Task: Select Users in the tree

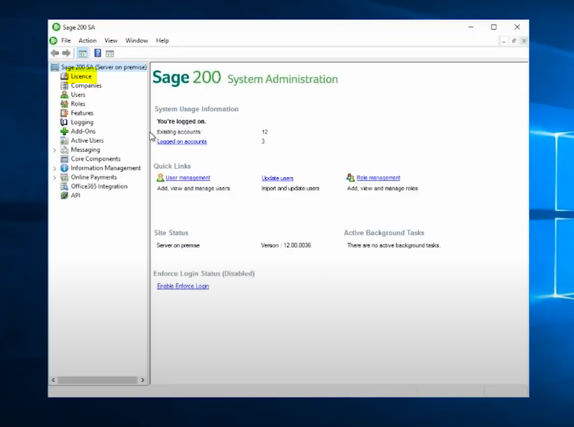Action: [x=78, y=94]
